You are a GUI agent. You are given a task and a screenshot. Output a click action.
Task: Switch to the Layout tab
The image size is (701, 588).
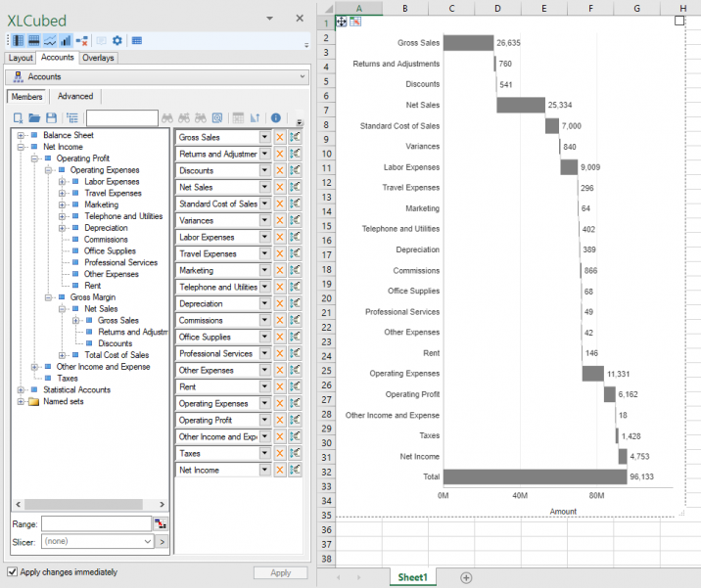pos(20,58)
